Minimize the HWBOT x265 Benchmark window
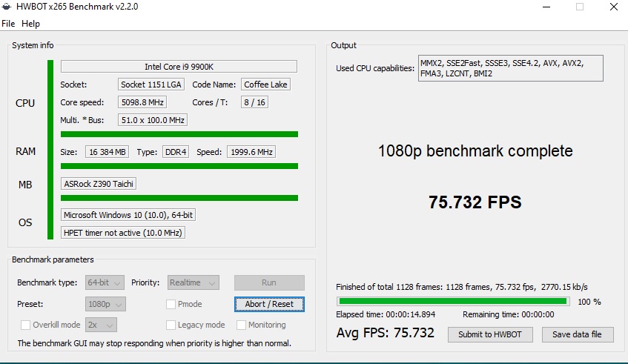This screenshot has height=364, width=628. pos(546,7)
